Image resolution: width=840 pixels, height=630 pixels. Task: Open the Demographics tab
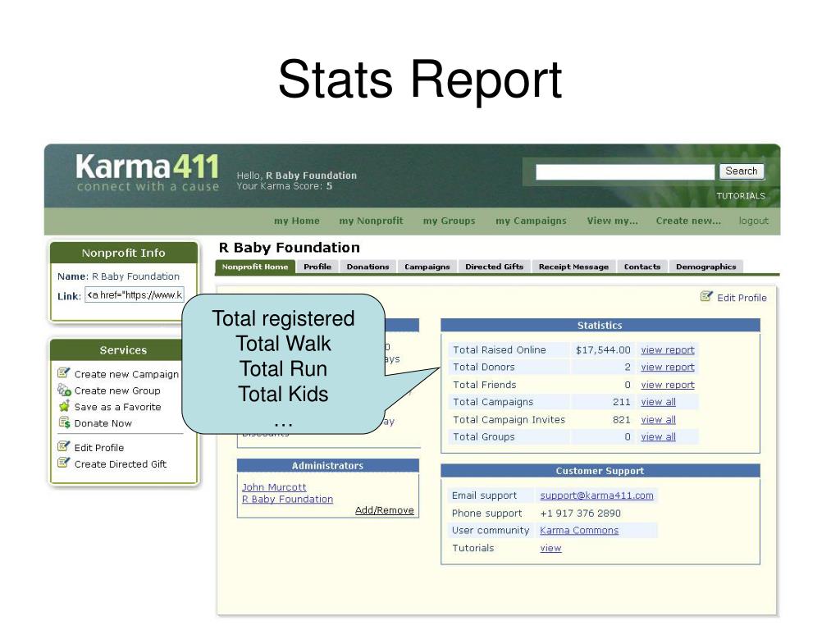point(706,267)
